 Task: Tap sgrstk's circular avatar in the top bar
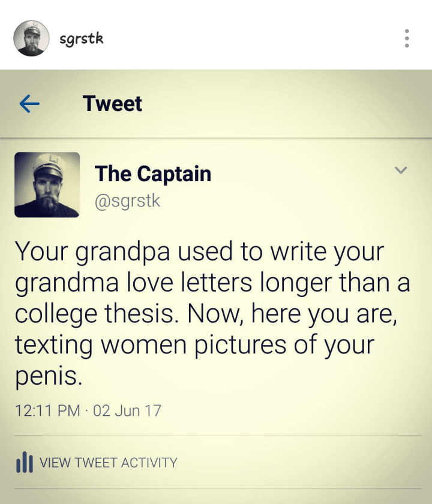(x=30, y=38)
